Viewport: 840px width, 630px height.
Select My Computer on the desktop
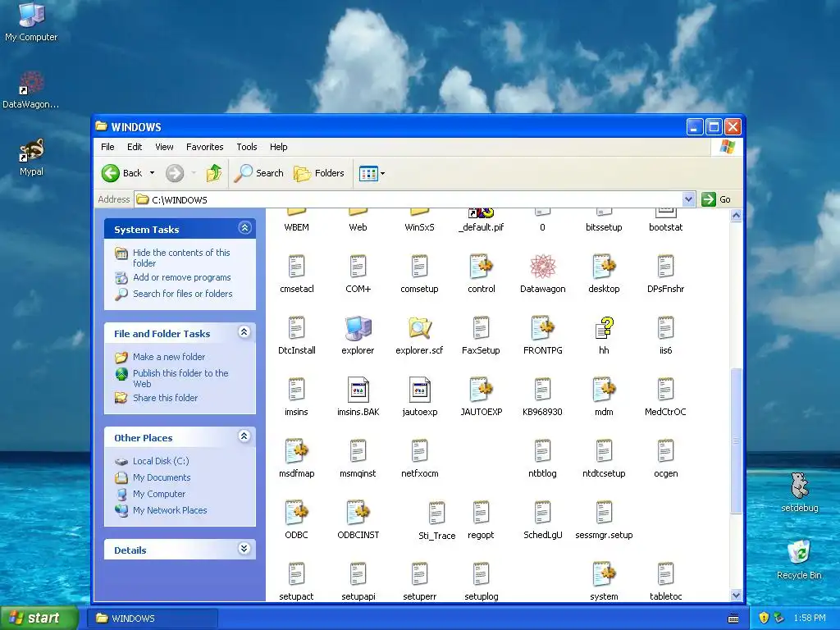pyautogui.click(x=32, y=21)
